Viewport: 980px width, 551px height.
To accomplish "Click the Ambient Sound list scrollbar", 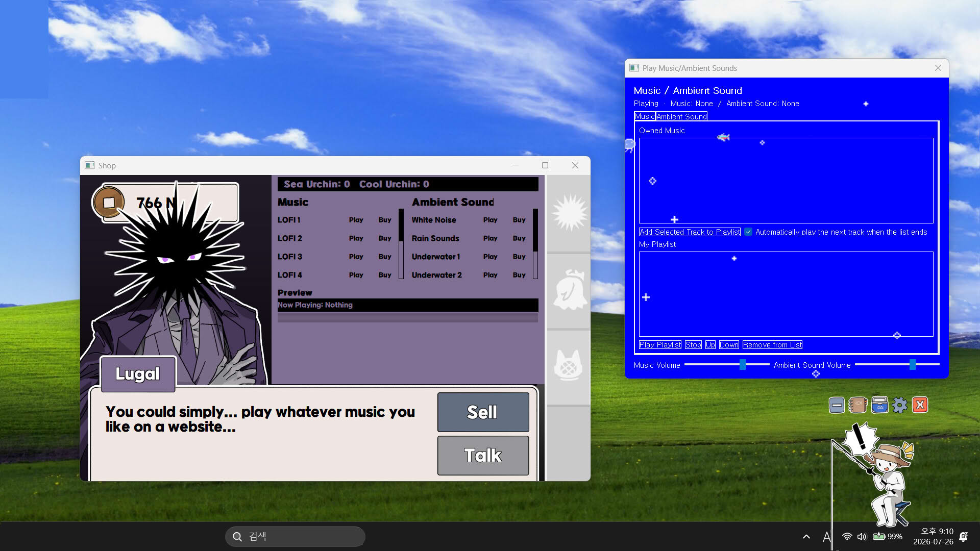I will tap(535, 244).
